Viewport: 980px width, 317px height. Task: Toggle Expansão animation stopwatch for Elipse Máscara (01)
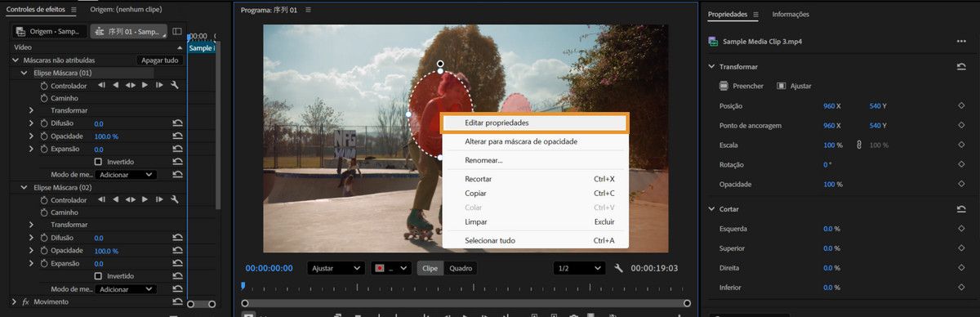(44, 150)
